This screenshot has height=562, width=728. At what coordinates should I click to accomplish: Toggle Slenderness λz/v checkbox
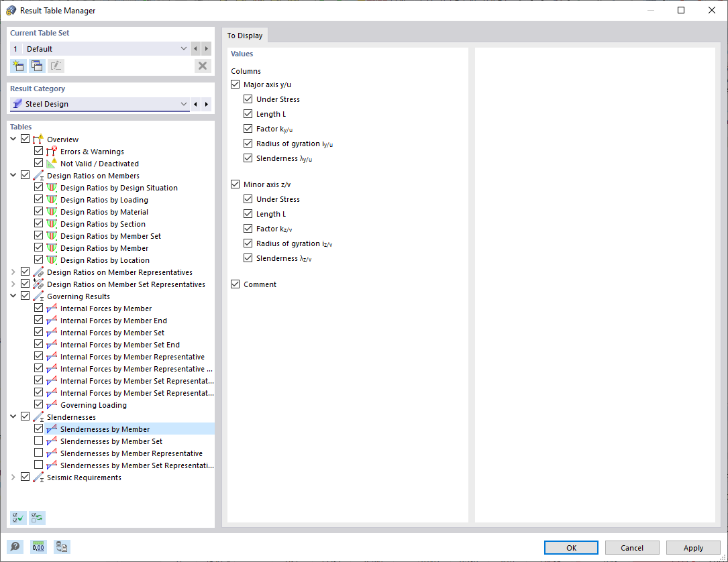248,258
